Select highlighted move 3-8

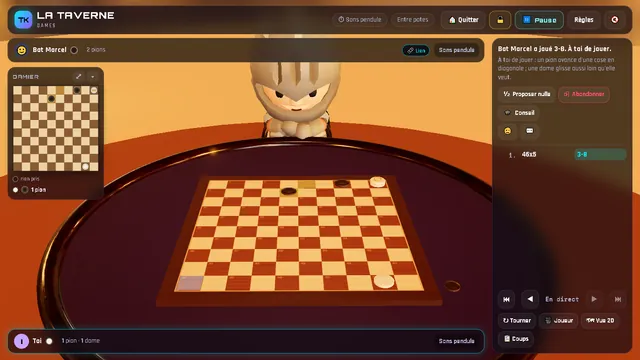(600, 154)
